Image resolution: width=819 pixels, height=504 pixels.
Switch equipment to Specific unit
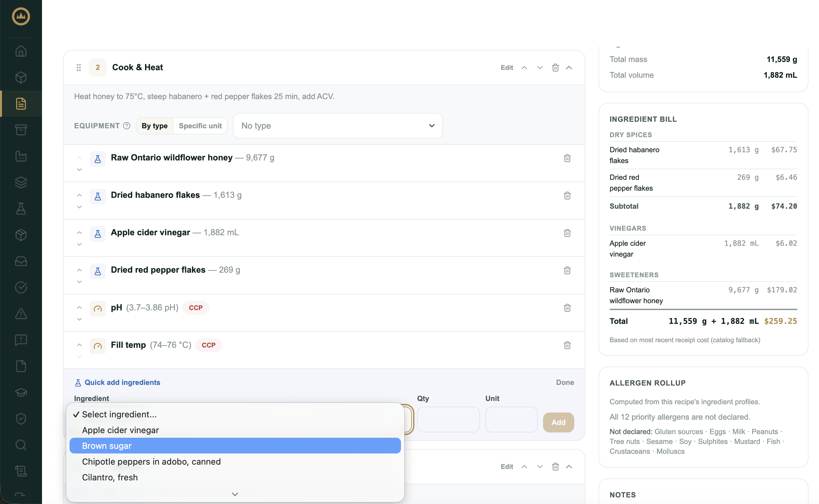pyautogui.click(x=200, y=126)
